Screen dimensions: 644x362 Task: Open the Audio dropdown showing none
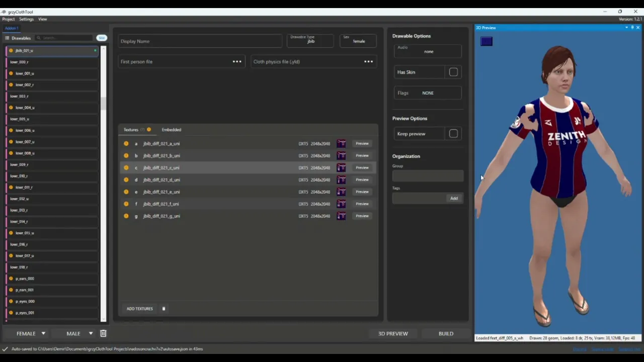[428, 50]
